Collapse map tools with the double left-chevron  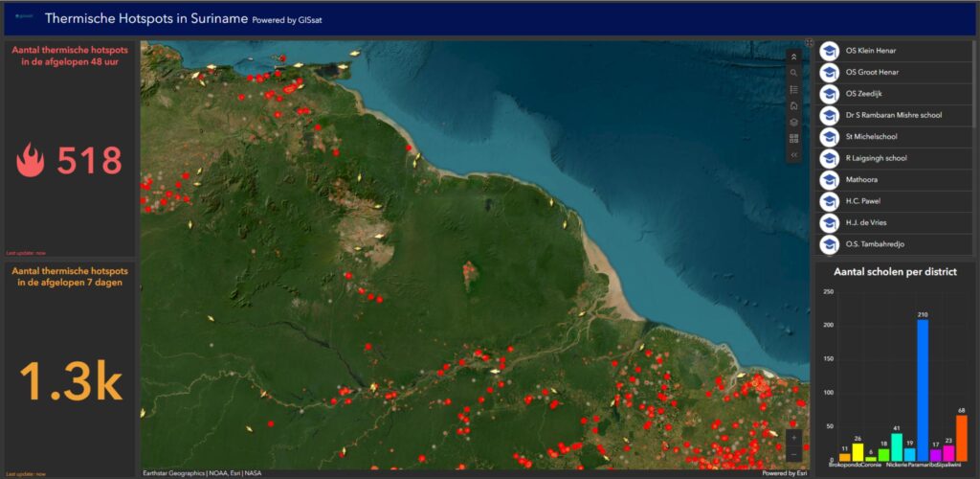pos(793,154)
